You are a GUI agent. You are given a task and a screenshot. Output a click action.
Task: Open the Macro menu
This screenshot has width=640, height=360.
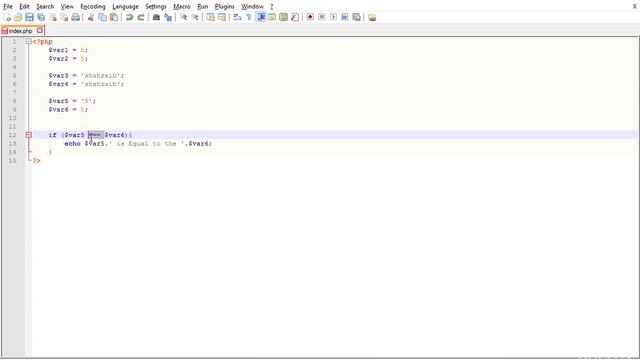pyautogui.click(x=182, y=7)
